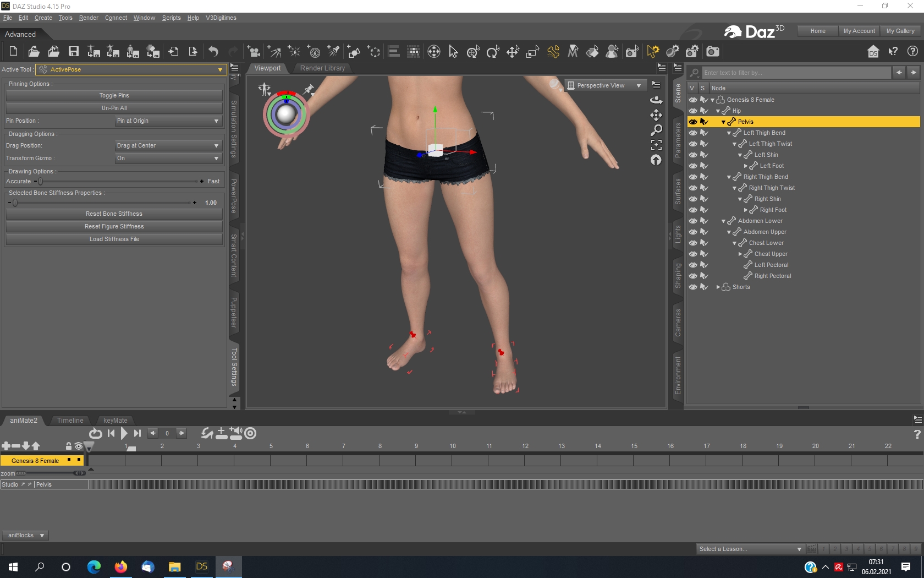Switch to the Render Library tab
Image resolution: width=924 pixels, height=578 pixels.
click(322, 68)
